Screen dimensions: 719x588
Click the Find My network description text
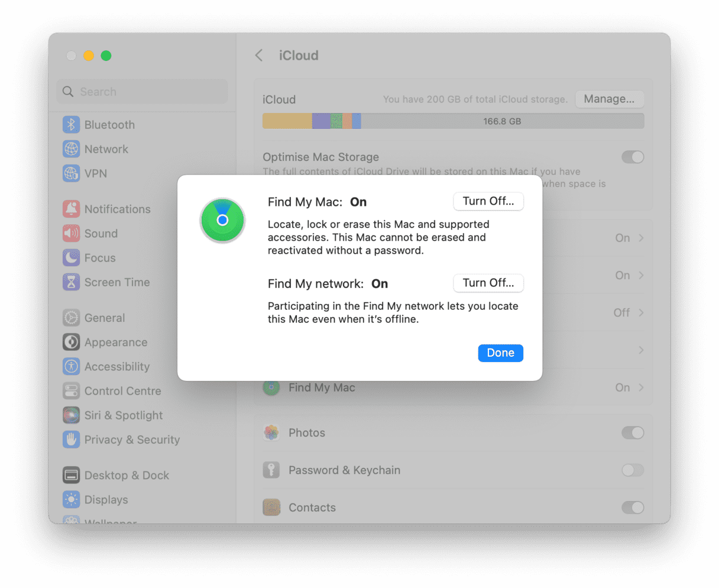click(x=393, y=312)
